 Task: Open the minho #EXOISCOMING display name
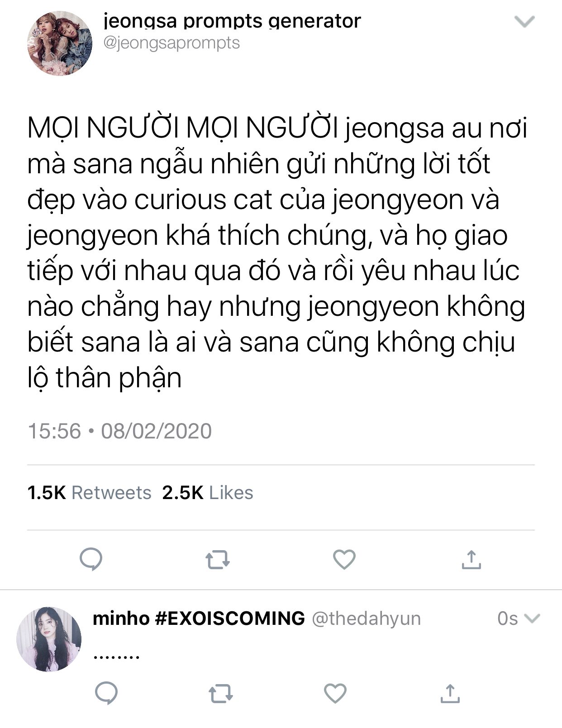pyautogui.click(x=199, y=618)
